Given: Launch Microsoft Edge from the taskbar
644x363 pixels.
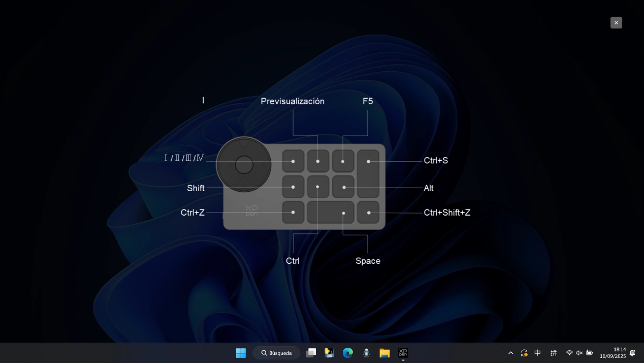Looking at the screenshot, I should click(x=348, y=353).
